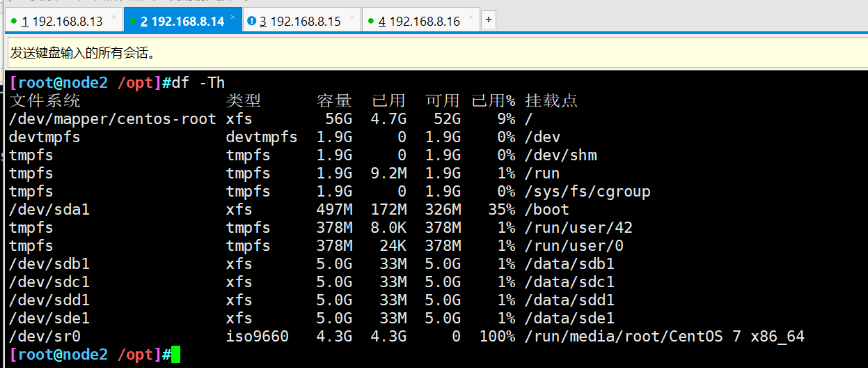Click '/dev/sdb1' filesystem entry
The width and height of the screenshot is (868, 368).
pos(49,264)
